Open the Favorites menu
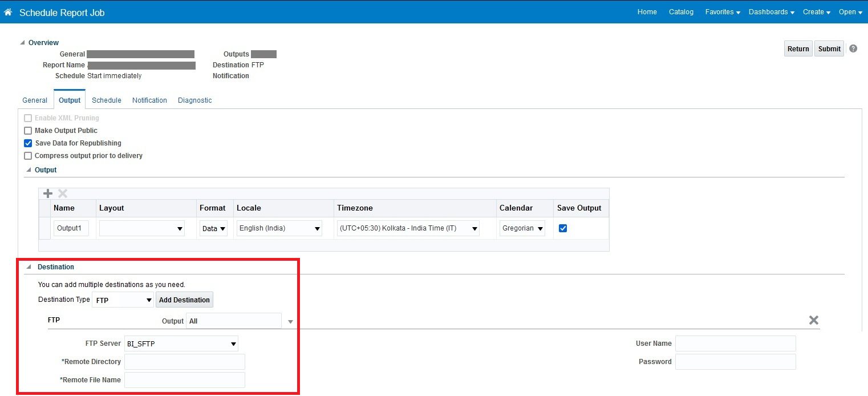This screenshot has width=868, height=396. pos(723,12)
